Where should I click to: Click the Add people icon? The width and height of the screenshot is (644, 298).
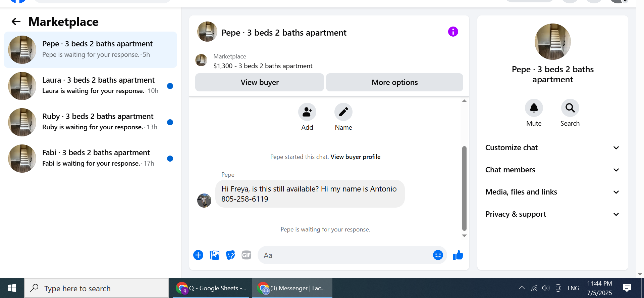click(307, 112)
